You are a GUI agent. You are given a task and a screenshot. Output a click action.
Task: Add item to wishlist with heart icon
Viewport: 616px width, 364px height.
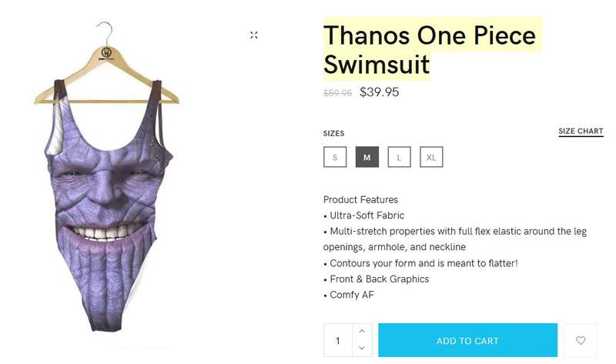point(581,340)
